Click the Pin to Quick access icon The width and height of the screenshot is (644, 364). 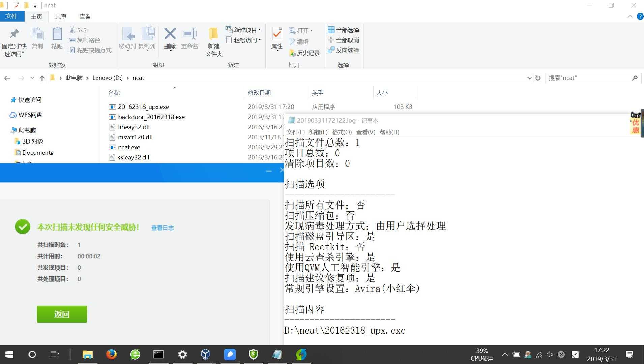(14, 34)
